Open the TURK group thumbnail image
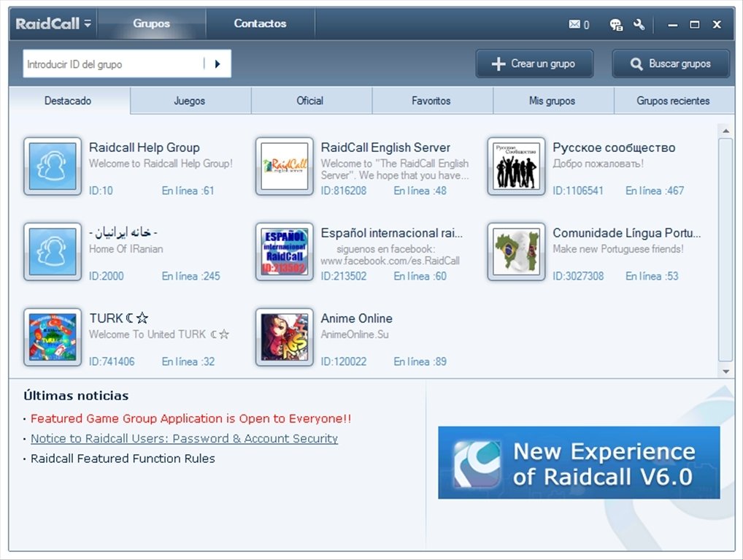The image size is (743, 560). (53, 337)
